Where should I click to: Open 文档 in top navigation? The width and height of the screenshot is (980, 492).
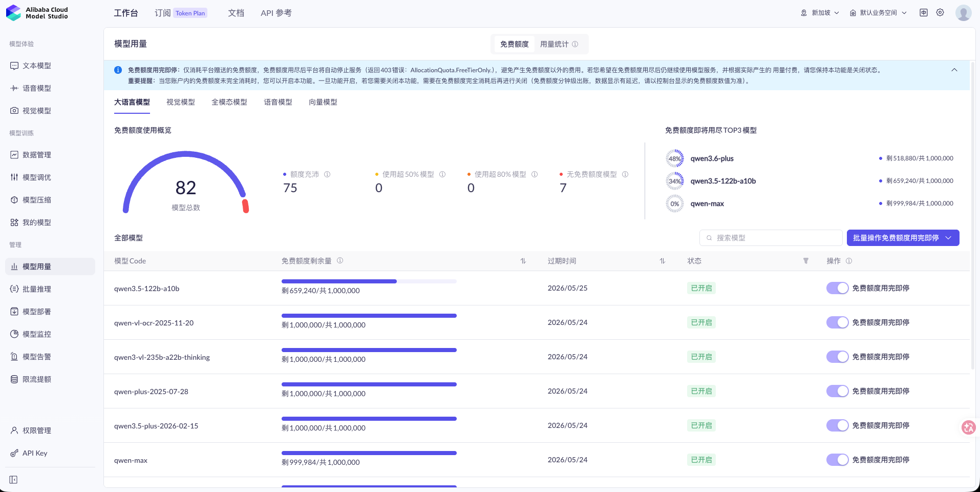pyautogui.click(x=236, y=13)
